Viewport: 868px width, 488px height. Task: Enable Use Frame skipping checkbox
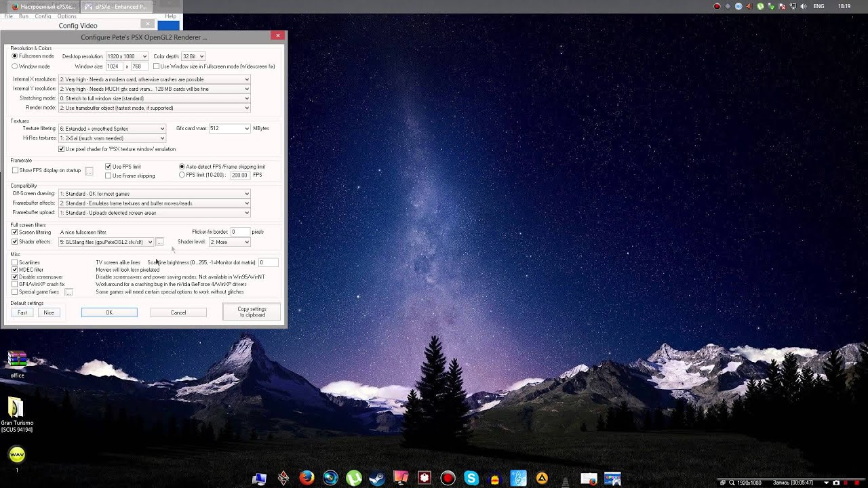tap(108, 176)
